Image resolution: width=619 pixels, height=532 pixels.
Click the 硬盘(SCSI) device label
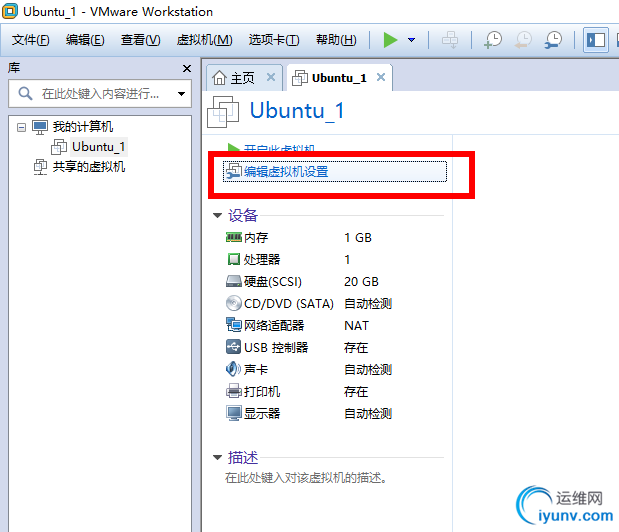tap(273, 282)
